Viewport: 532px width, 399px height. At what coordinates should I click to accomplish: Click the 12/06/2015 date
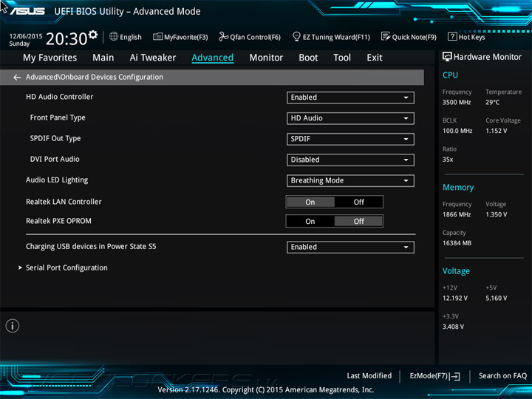pos(26,36)
